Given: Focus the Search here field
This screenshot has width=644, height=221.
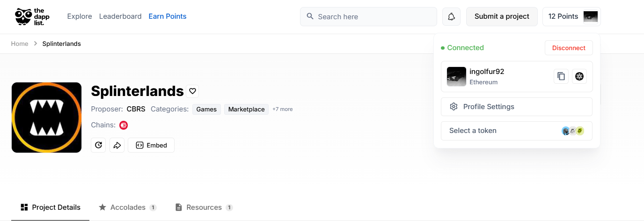Looking at the screenshot, I should [368, 16].
